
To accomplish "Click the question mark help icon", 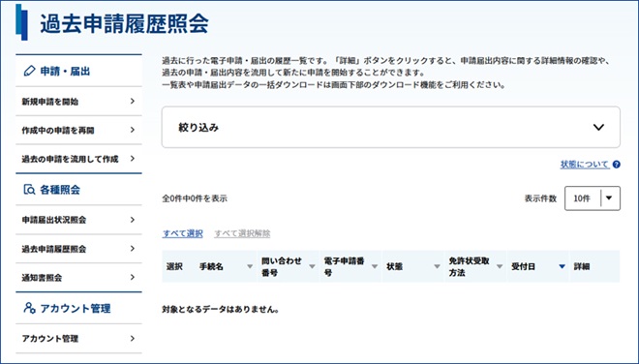I will point(616,165).
